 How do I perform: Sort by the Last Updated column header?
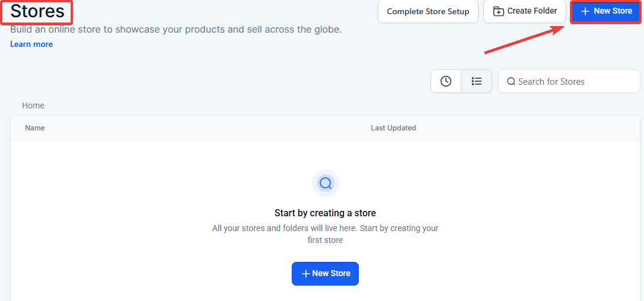coord(393,128)
